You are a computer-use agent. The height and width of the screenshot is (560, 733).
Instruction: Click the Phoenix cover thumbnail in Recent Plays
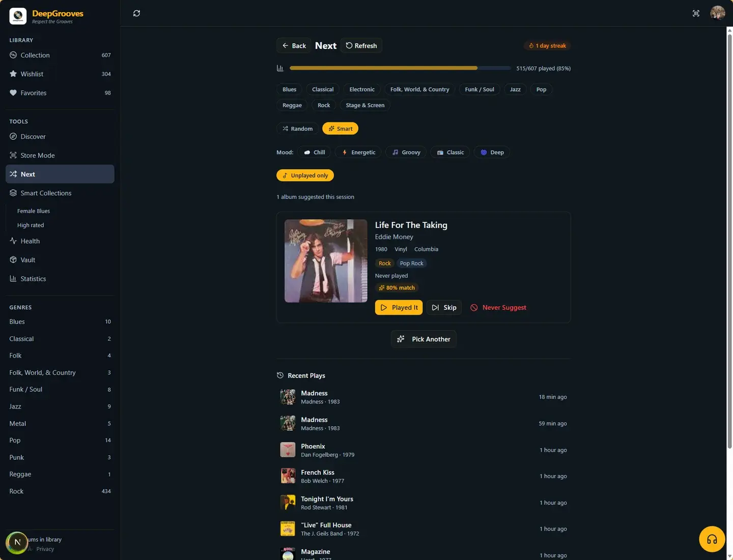pos(288,450)
